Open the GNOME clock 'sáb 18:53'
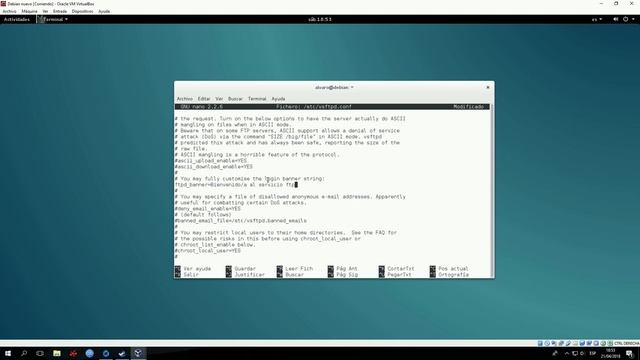This screenshot has width=640, height=360. pos(320,19)
